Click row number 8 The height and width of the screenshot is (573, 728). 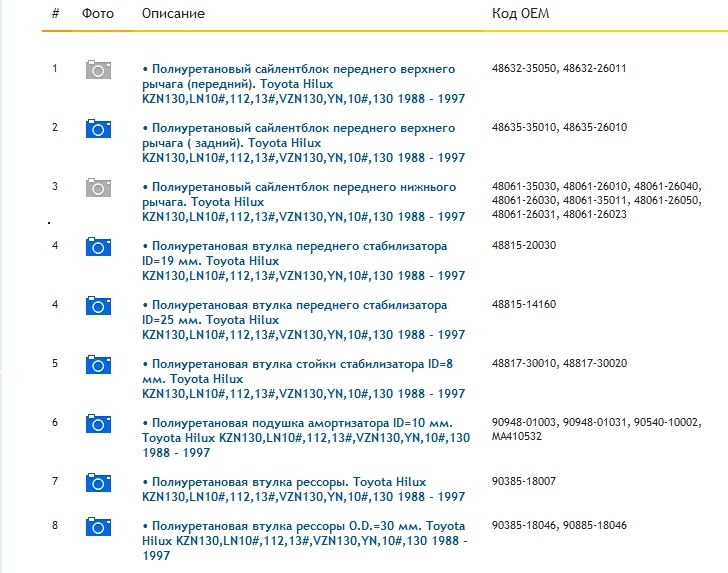[55, 525]
